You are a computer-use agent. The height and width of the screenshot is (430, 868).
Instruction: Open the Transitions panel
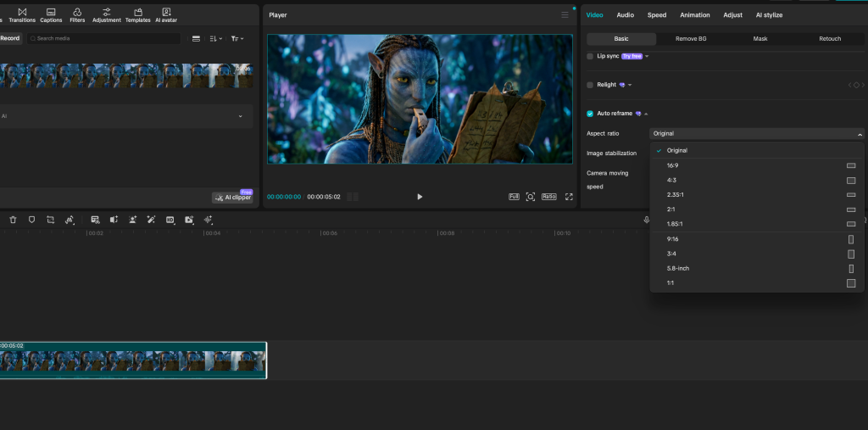[x=22, y=15]
